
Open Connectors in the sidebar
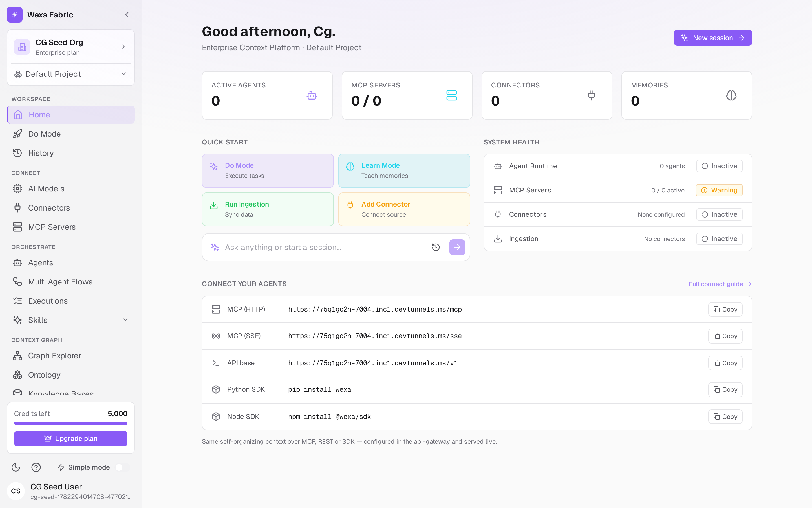point(71,208)
